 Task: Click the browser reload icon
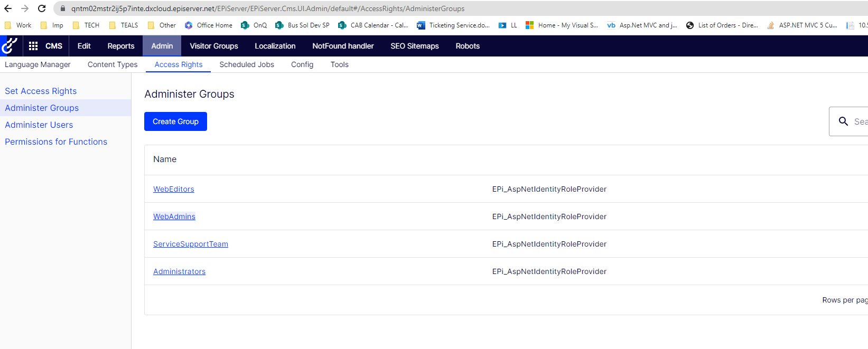click(x=42, y=8)
